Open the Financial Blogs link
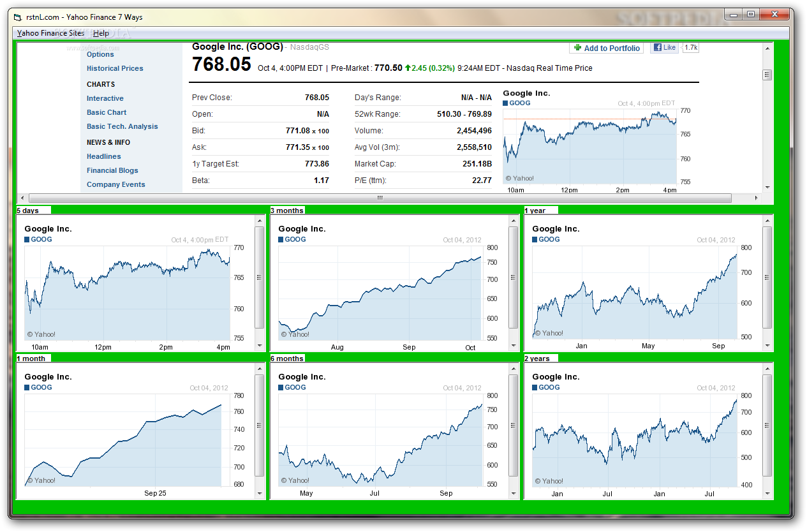Screen dimensions: 807x532 (112, 170)
